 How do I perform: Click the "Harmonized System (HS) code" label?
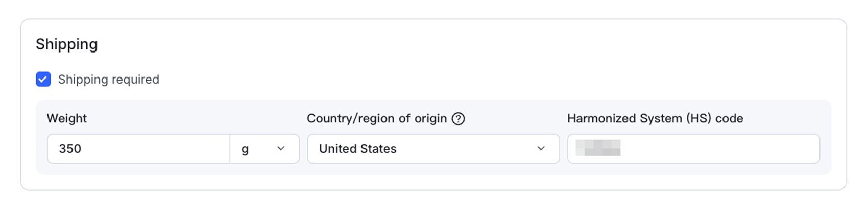tap(655, 118)
